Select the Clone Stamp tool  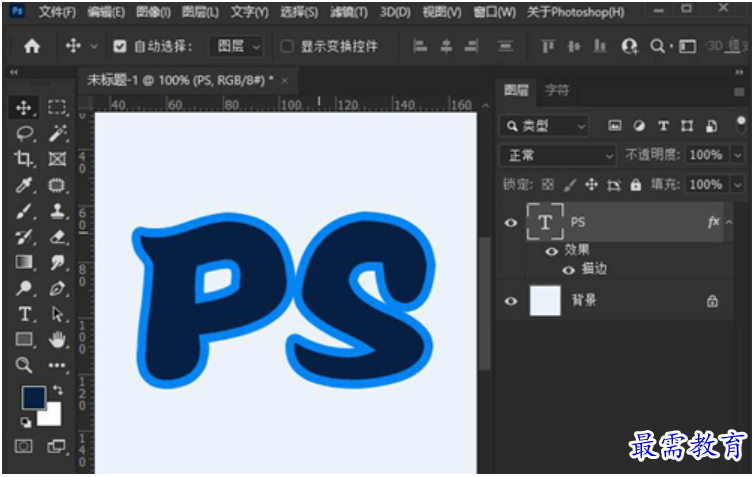tap(57, 211)
